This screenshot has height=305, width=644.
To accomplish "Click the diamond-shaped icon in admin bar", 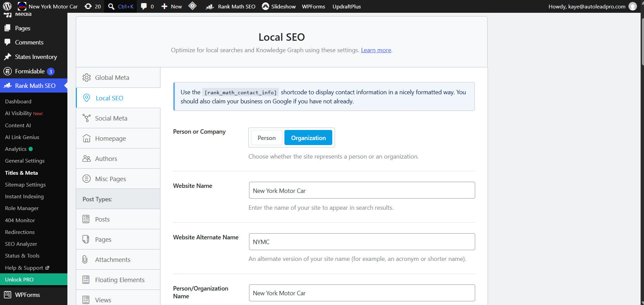I will click(192, 6).
